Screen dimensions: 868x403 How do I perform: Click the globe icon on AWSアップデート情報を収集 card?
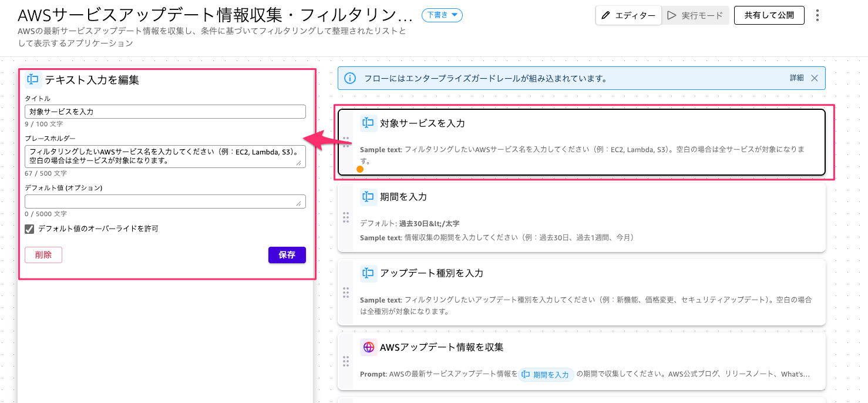pyautogui.click(x=368, y=347)
